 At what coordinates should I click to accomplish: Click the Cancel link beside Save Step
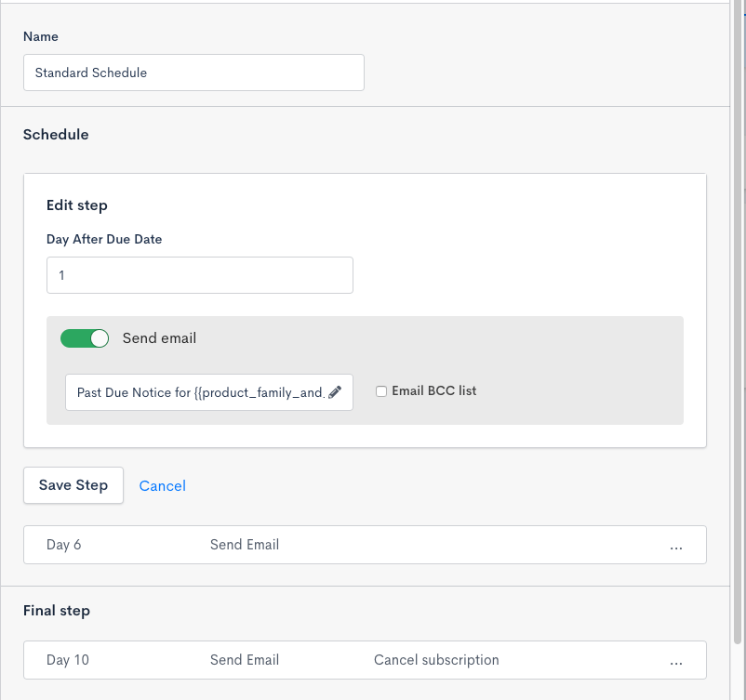click(x=162, y=485)
